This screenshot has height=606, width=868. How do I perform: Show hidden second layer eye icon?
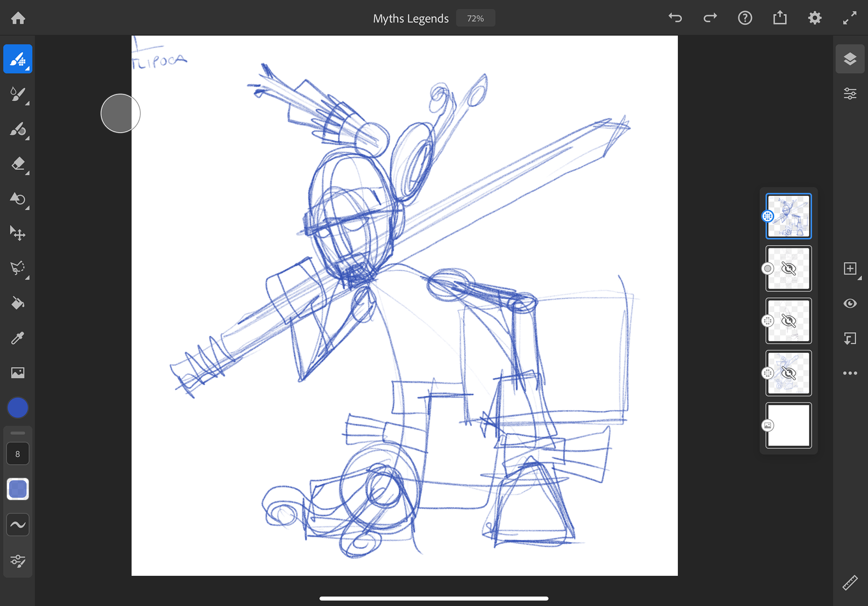[788, 269]
